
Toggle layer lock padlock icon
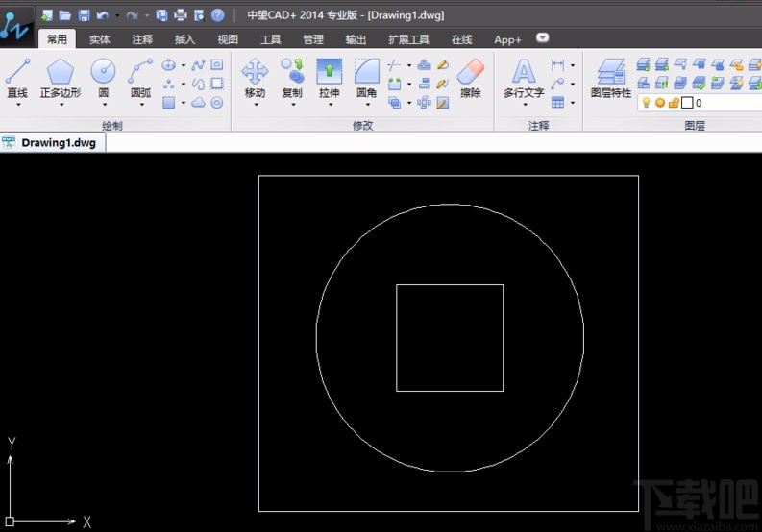pyautogui.click(x=674, y=103)
